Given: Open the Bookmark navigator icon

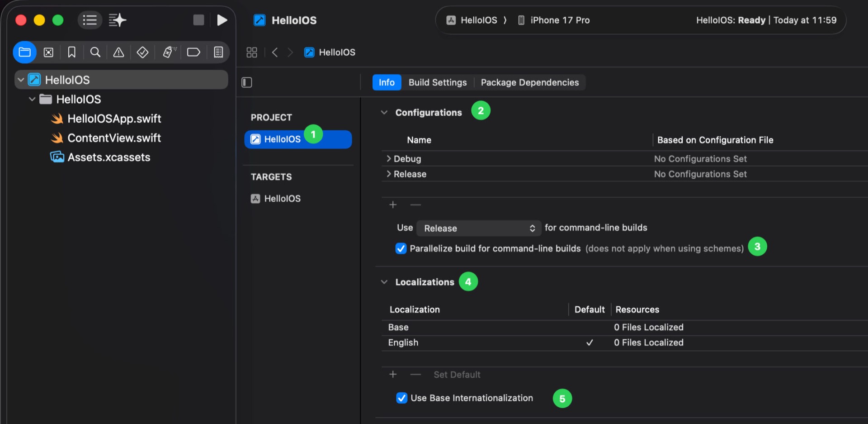Looking at the screenshot, I should pos(71,52).
